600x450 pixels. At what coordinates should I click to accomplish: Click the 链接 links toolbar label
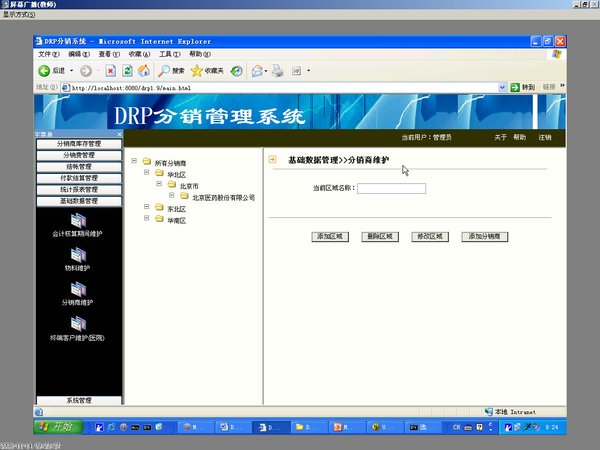pos(549,87)
